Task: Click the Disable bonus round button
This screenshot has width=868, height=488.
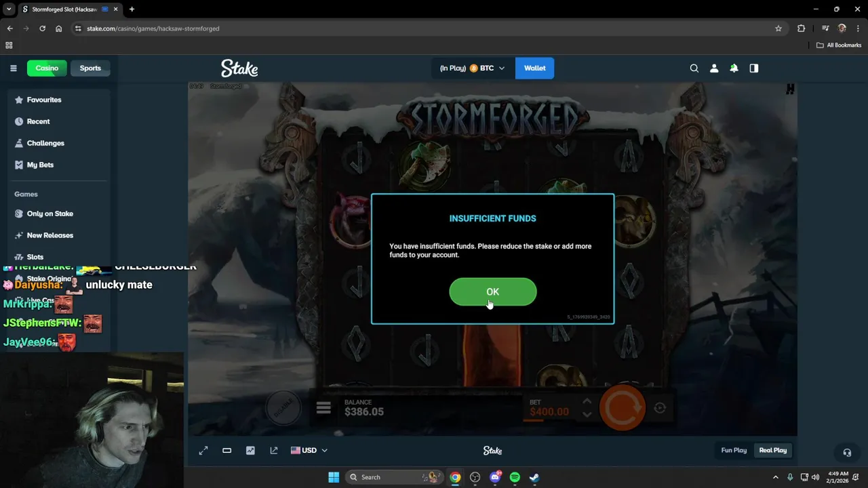Action: coord(283,407)
